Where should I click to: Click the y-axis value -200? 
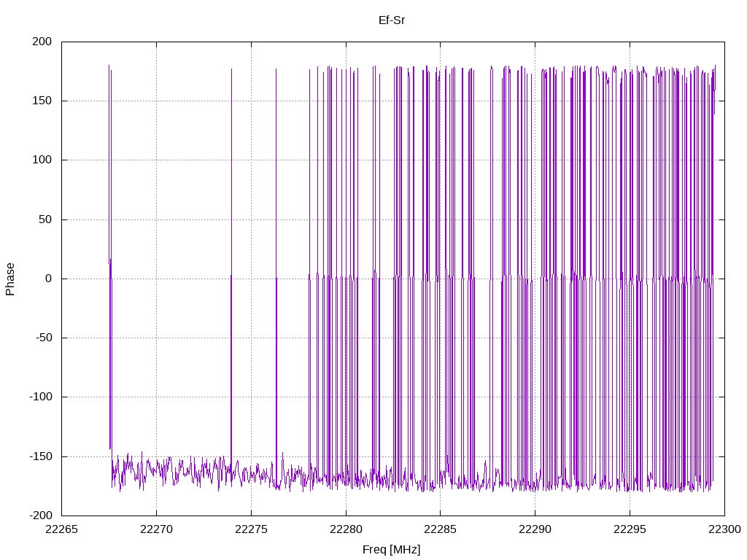pyautogui.click(x=41, y=516)
